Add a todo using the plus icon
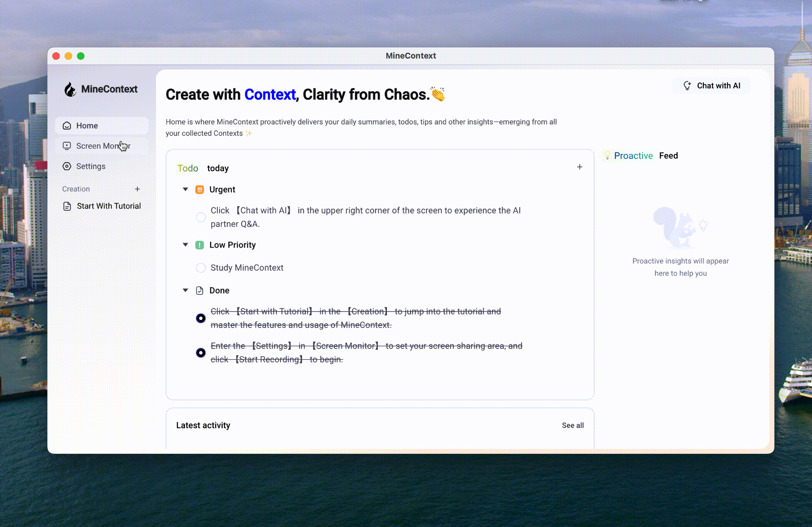 580,167
